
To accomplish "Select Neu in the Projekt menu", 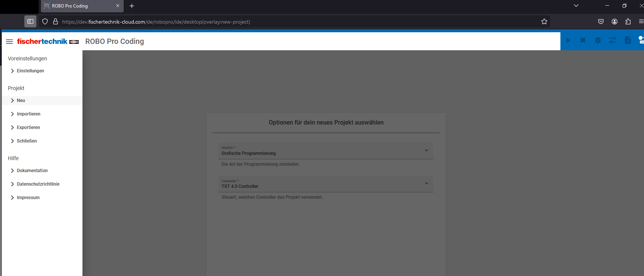I will 21,100.
